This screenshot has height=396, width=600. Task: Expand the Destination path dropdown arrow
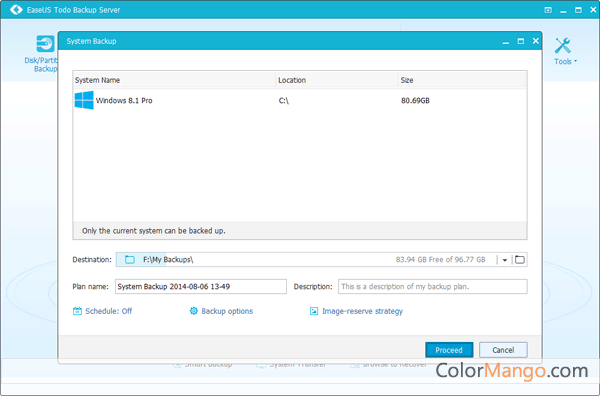(x=505, y=260)
